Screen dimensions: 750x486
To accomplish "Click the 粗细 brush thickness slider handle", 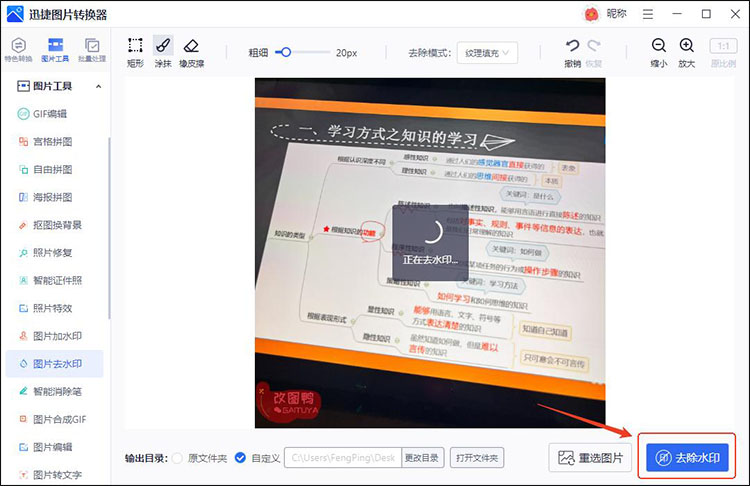I will [285, 52].
